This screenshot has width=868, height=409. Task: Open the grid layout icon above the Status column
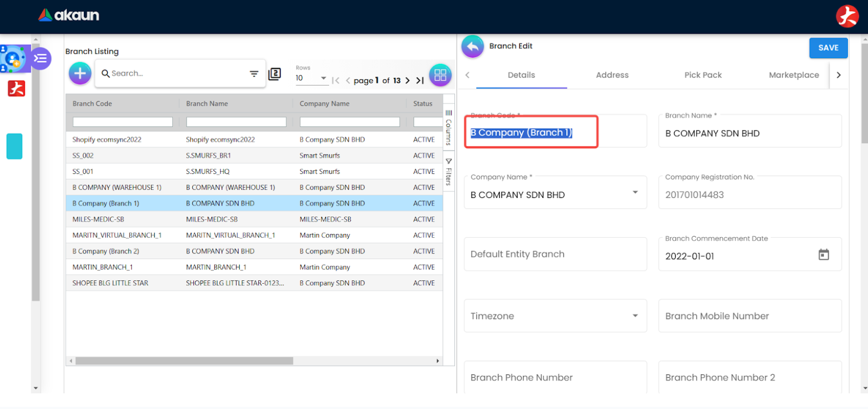tap(440, 74)
